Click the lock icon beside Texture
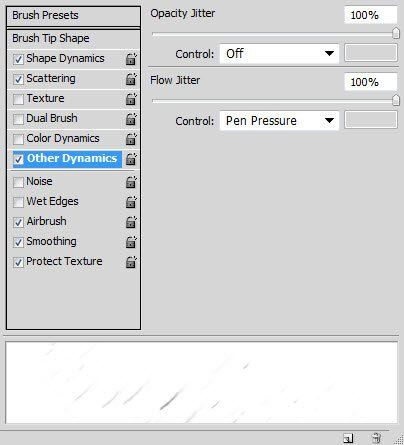The width and height of the screenshot is (404, 445). 131,99
